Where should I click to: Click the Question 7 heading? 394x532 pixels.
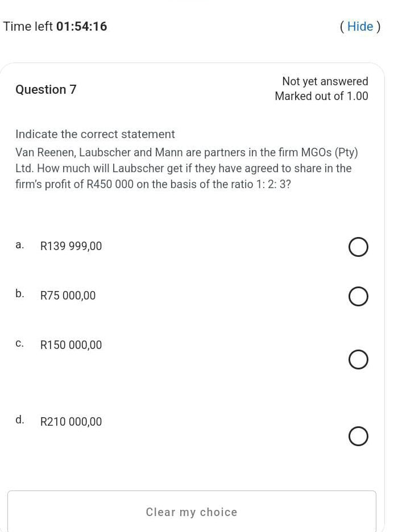pos(46,89)
